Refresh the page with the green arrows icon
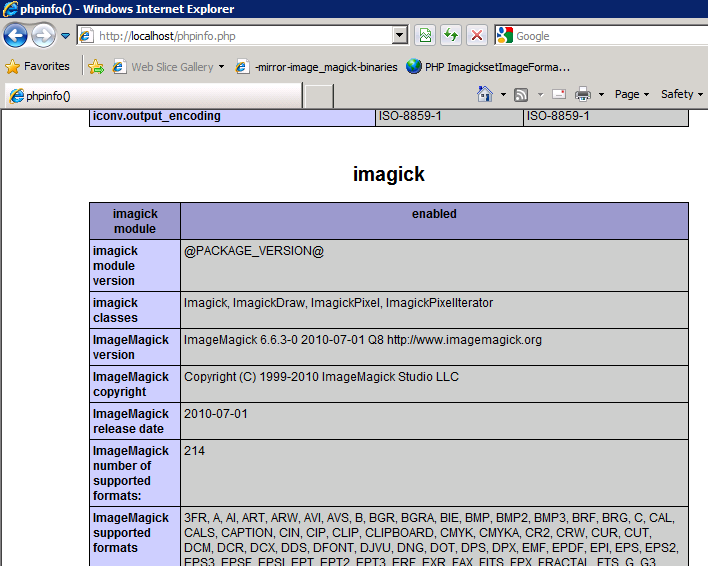 tap(451, 35)
